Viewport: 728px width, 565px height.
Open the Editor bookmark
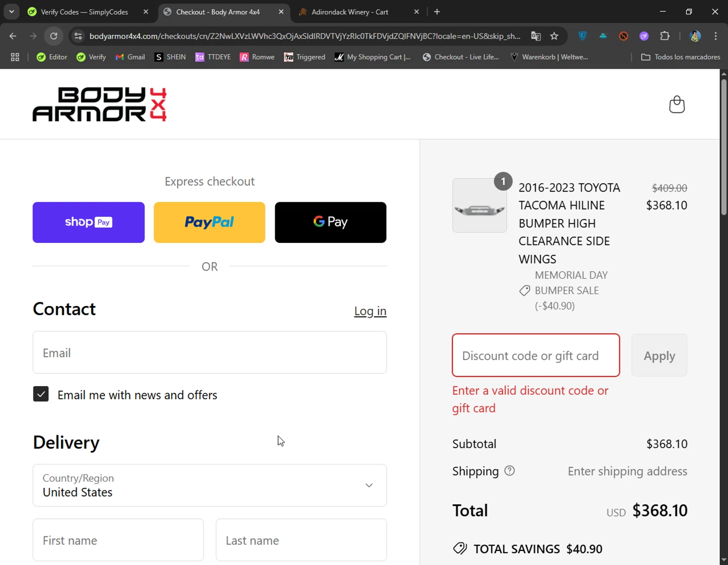click(x=52, y=57)
